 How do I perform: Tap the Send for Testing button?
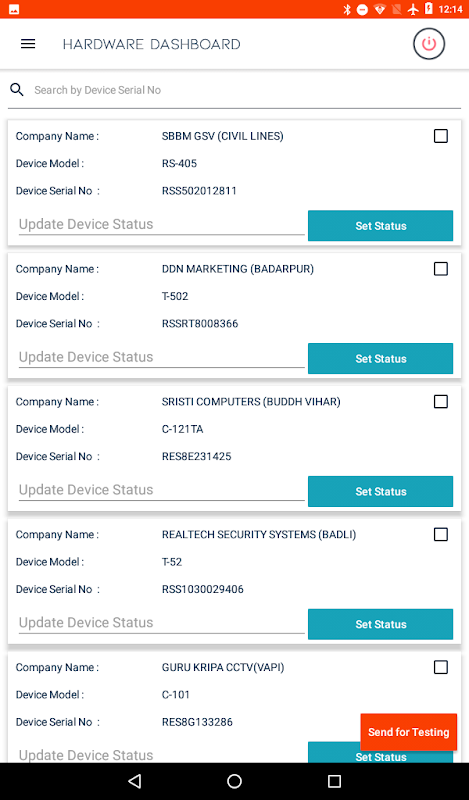point(409,732)
